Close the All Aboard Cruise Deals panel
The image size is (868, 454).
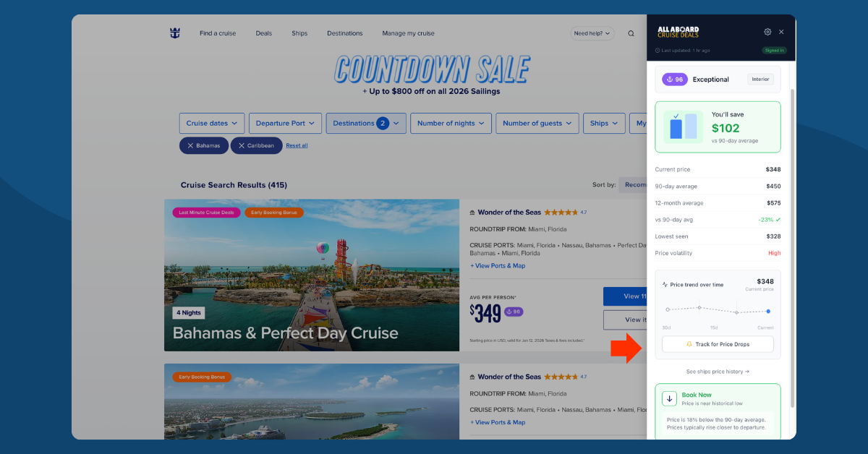click(x=781, y=32)
